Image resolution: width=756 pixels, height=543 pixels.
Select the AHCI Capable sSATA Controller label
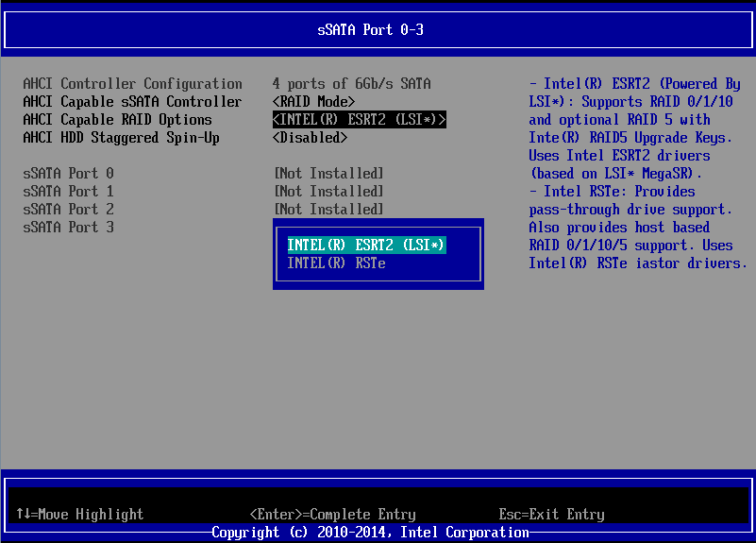(132, 102)
